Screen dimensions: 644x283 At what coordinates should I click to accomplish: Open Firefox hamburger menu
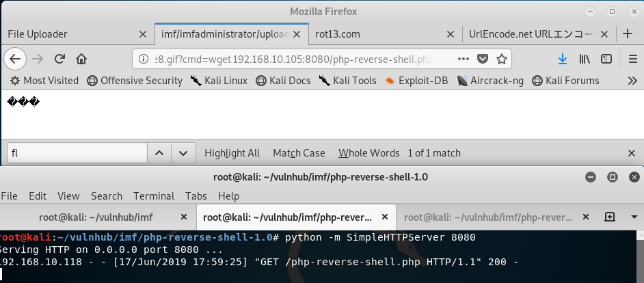(633, 59)
